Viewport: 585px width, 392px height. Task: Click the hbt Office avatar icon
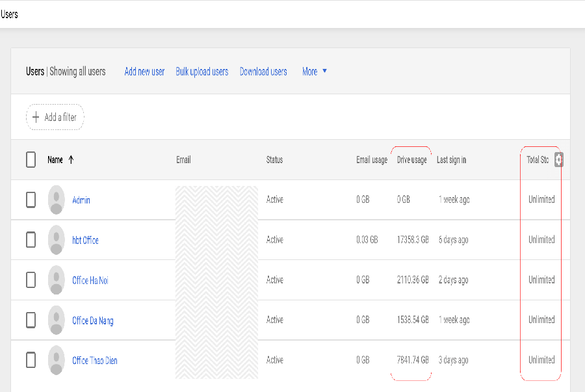click(x=57, y=240)
